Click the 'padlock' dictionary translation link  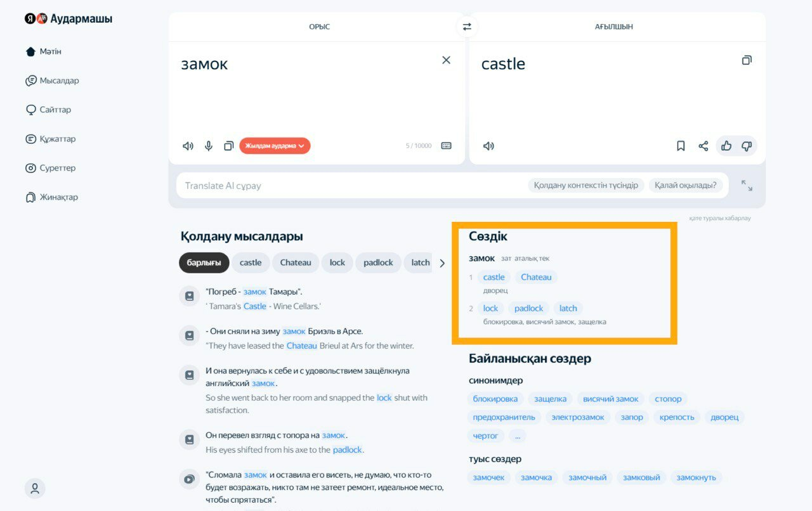point(528,308)
